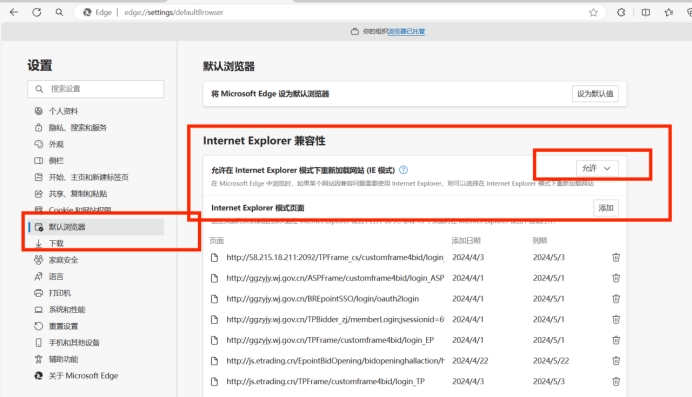Open 隐私、搜索和服务 settings section
This screenshot has height=397, width=692.
click(78, 127)
